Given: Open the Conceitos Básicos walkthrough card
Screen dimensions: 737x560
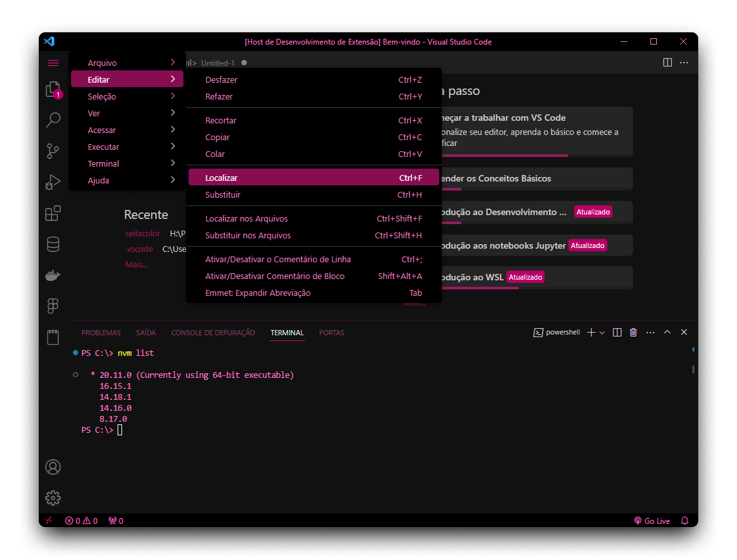Looking at the screenshot, I should pyautogui.click(x=537, y=179).
